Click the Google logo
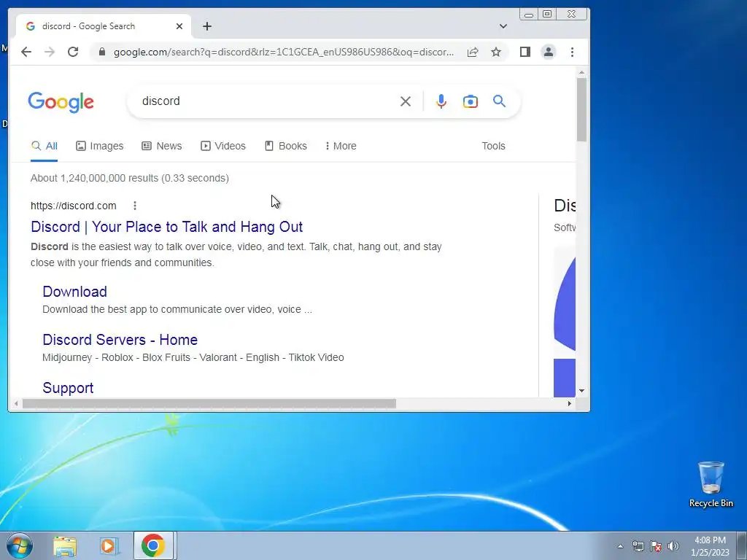 coord(61,102)
